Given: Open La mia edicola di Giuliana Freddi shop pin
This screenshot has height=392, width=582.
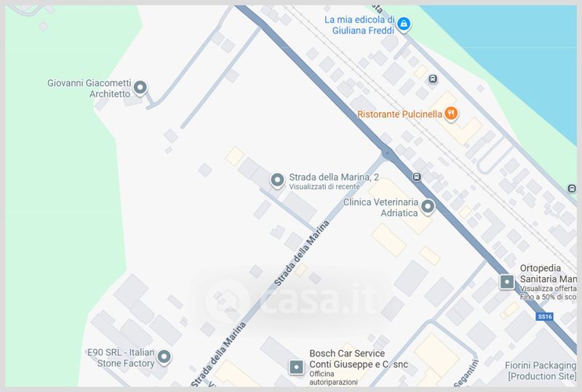Looking at the screenshot, I should tap(404, 25).
